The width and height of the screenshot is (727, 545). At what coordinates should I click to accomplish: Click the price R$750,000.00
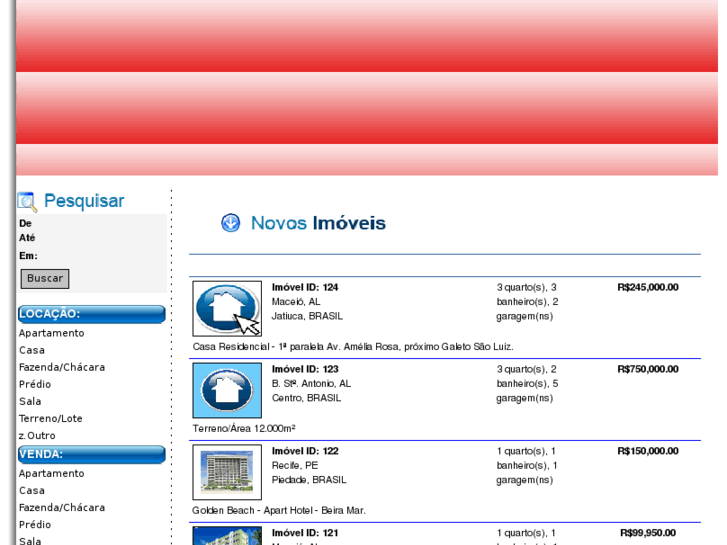pyautogui.click(x=648, y=369)
